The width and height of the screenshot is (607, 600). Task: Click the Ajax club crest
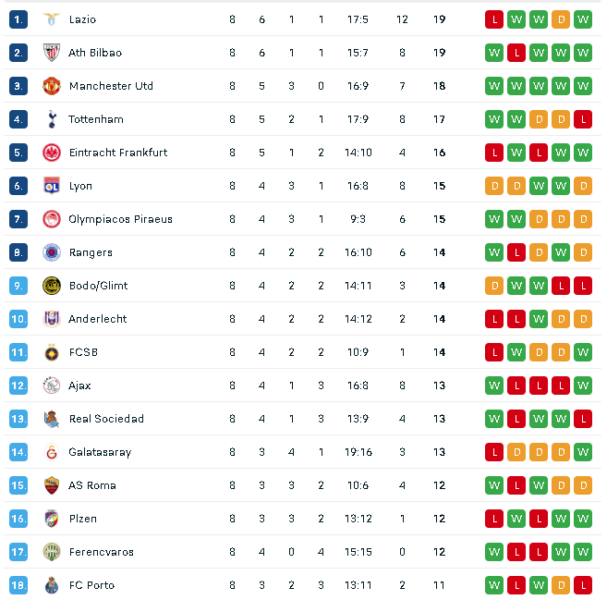[51, 386]
